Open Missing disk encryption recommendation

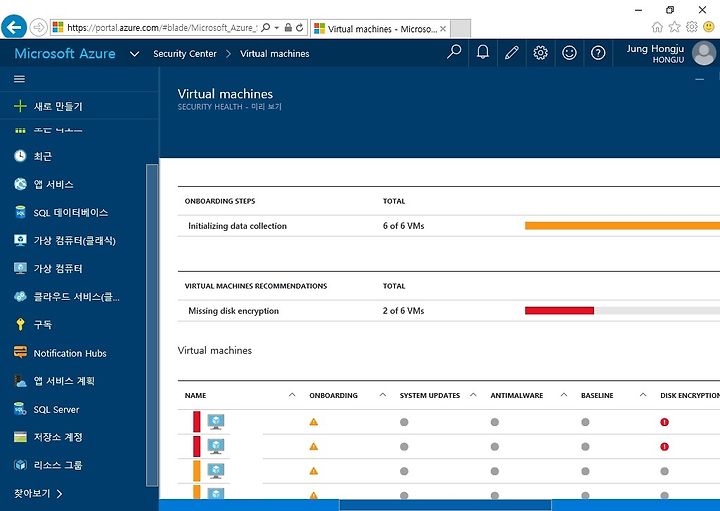[x=449, y=311]
